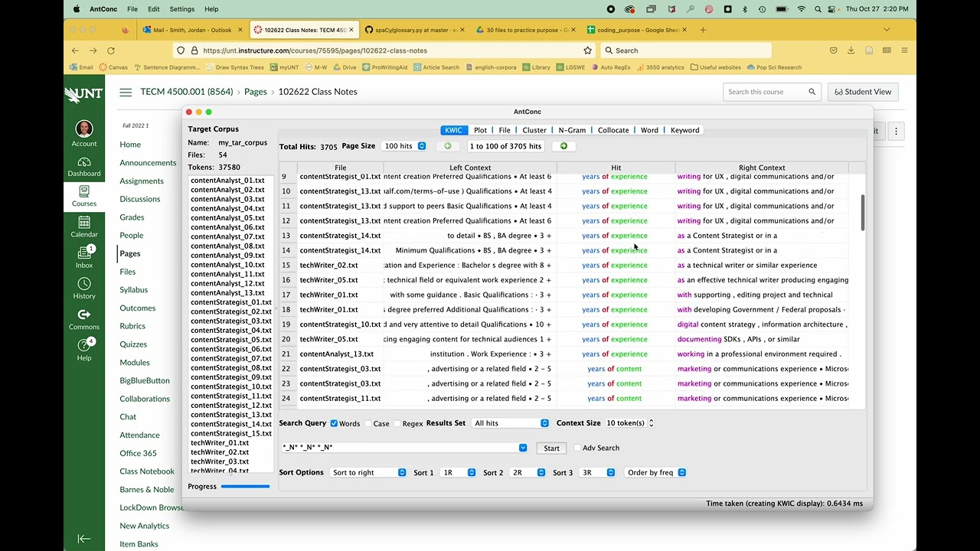980x551 pixels.
Task: Go to the Pages breadcrumb link
Action: [x=256, y=92]
